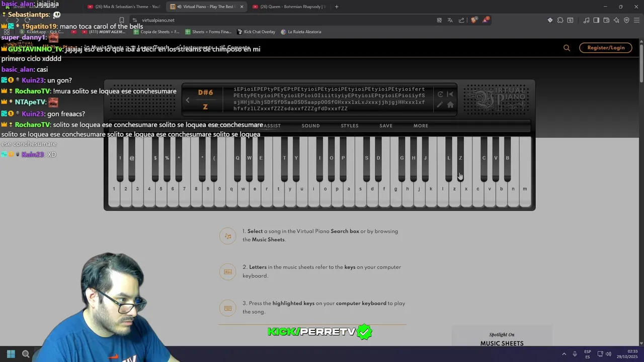Edit the music sheet with the pencil icon
The width and height of the screenshot is (644, 362).
[x=440, y=105]
